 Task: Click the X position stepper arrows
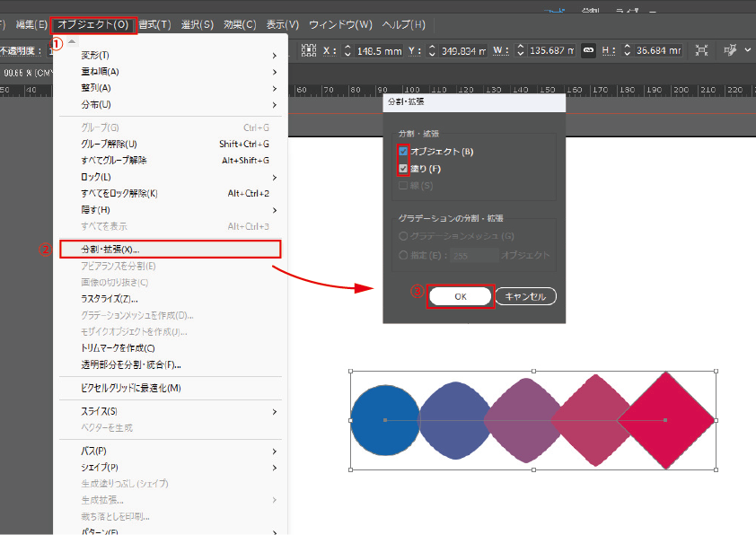(x=348, y=50)
